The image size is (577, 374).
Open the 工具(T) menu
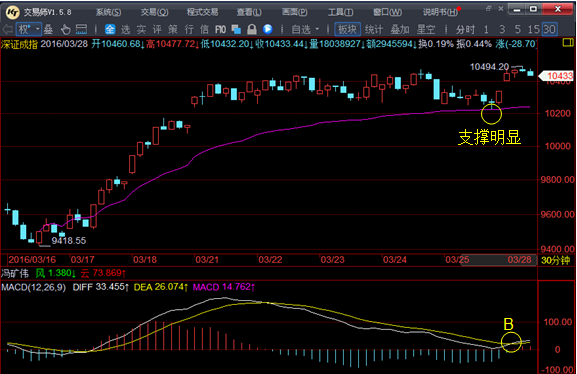[340, 12]
